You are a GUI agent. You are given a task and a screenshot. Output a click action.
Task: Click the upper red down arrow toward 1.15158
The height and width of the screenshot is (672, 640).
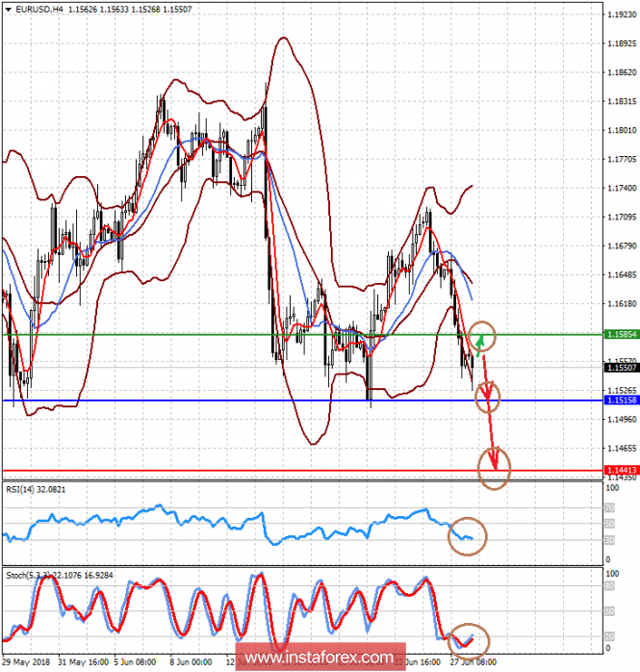coord(486,377)
